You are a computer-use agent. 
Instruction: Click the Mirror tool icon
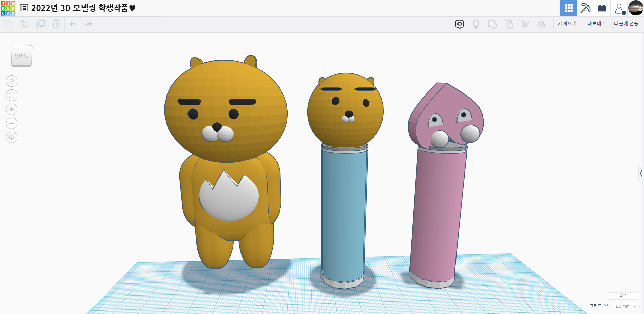pos(541,24)
